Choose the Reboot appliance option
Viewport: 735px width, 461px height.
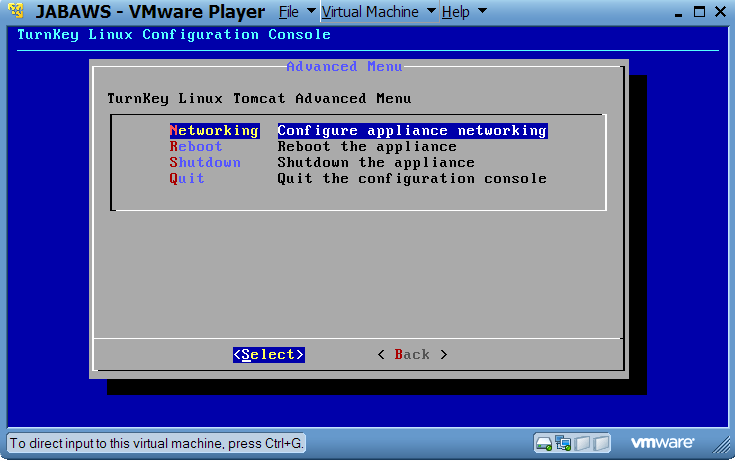[196, 147]
